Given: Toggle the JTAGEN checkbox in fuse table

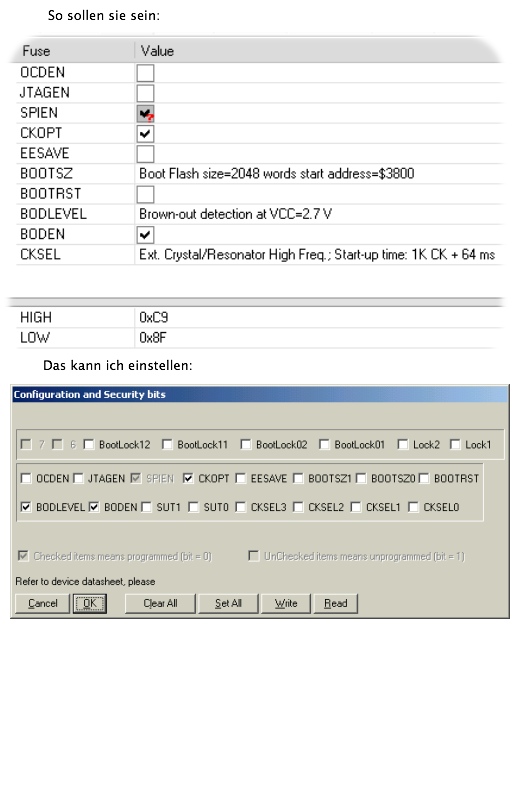Looking at the screenshot, I should 145,93.
